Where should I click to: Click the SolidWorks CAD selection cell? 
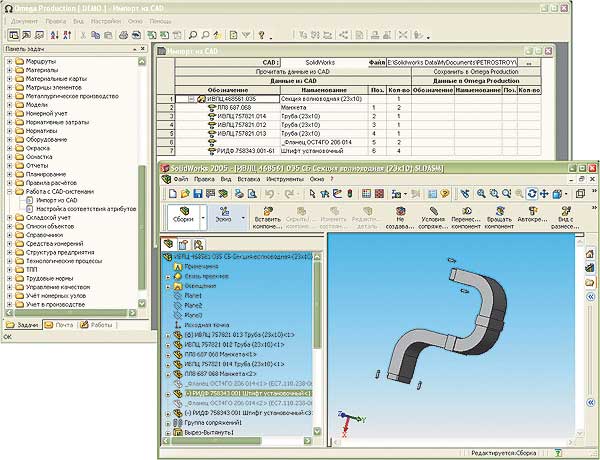click(x=320, y=62)
